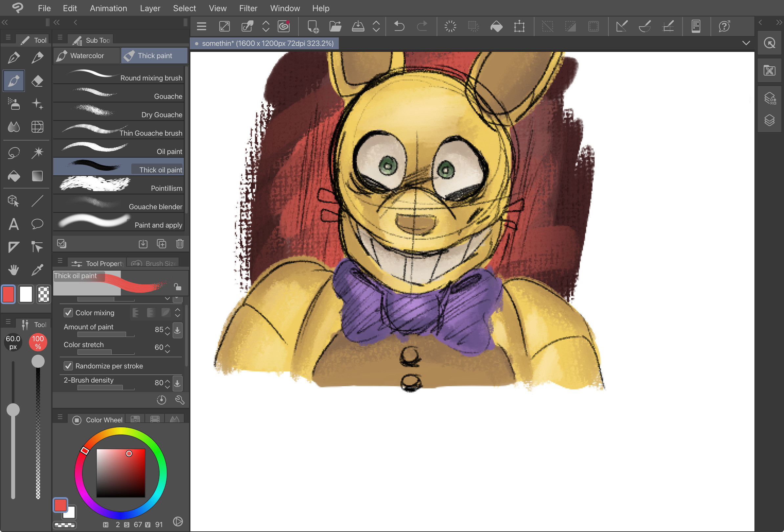The image size is (784, 532).
Task: Collapse left palette dock double chevron
Action: tap(5, 23)
